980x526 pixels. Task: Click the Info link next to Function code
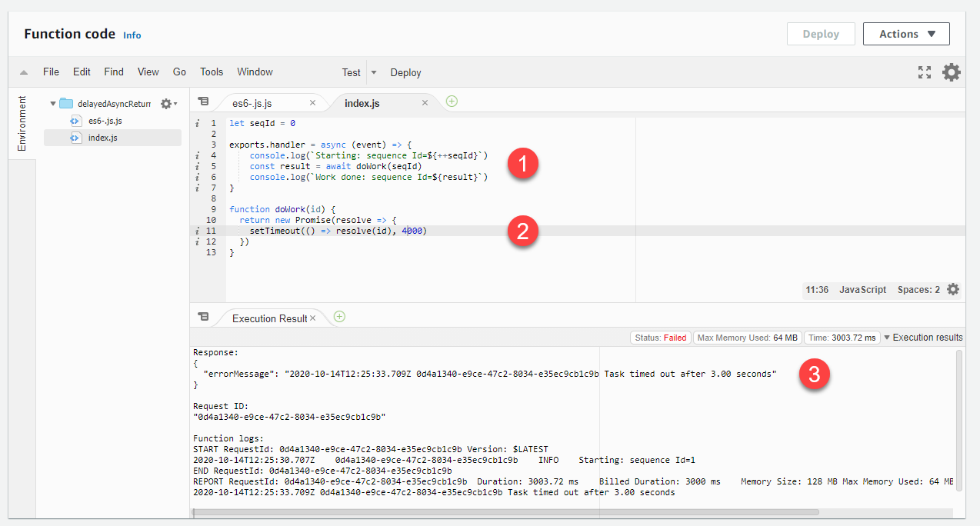[132, 35]
